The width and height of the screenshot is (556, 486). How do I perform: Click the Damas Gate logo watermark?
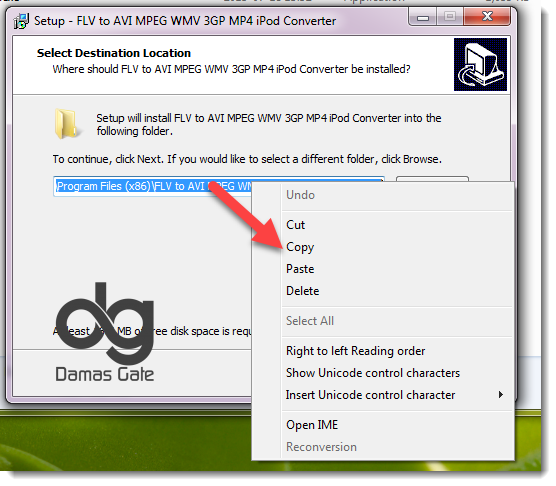[105, 333]
